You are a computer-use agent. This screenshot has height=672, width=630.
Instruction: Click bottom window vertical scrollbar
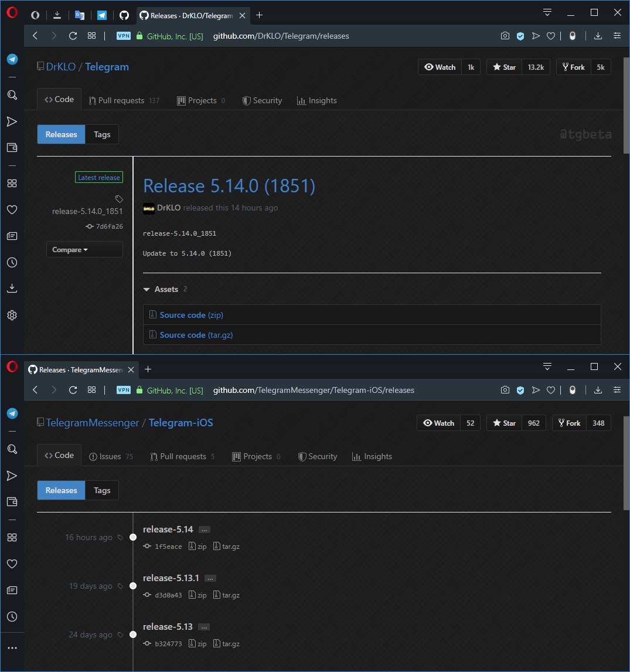pyautogui.click(x=626, y=463)
